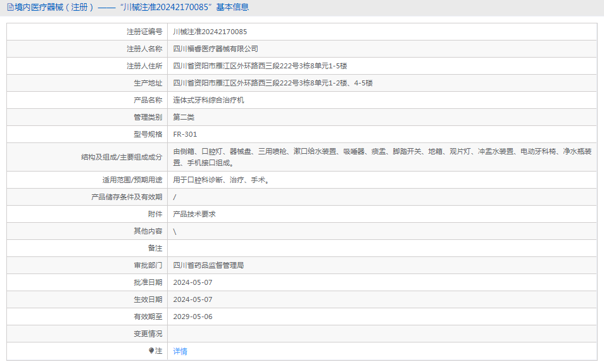Click the label 生效日期
The height and width of the screenshot is (364, 604).
(148, 299)
